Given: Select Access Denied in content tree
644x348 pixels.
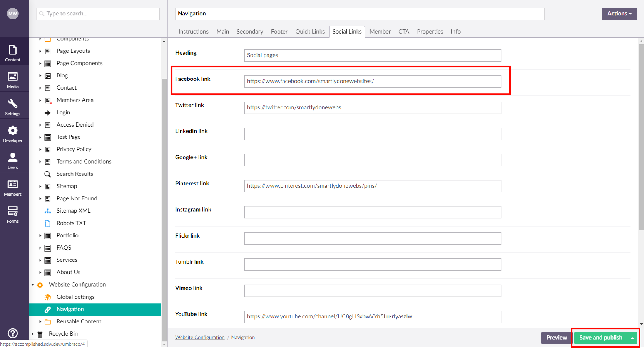Looking at the screenshot, I should pyautogui.click(x=75, y=125).
